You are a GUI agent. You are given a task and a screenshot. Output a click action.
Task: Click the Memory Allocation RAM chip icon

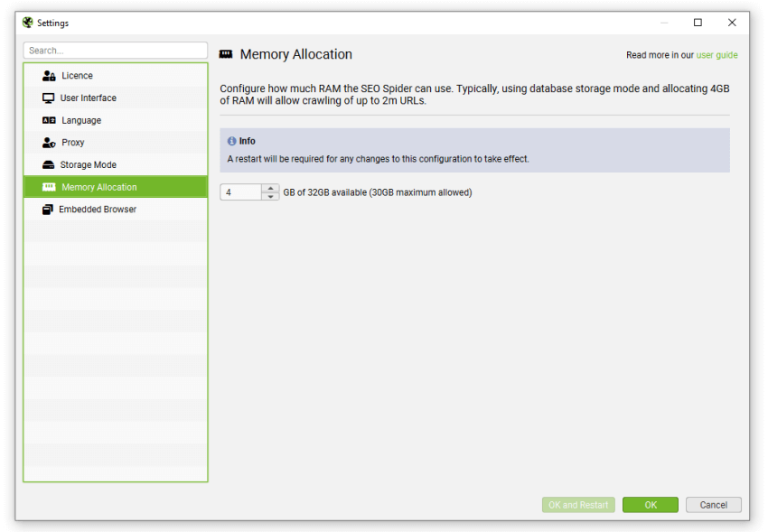[49, 187]
